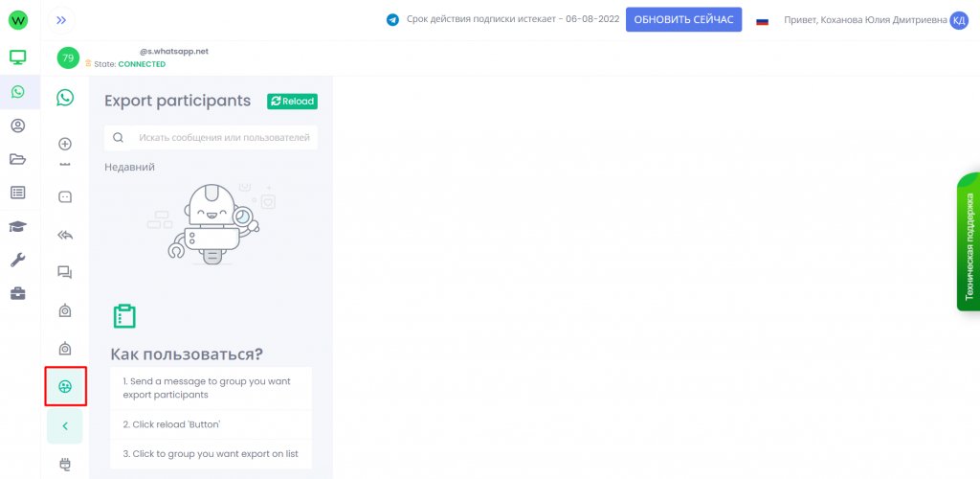
Task: Expand sidebar with double-chevron button
Action: (61, 21)
